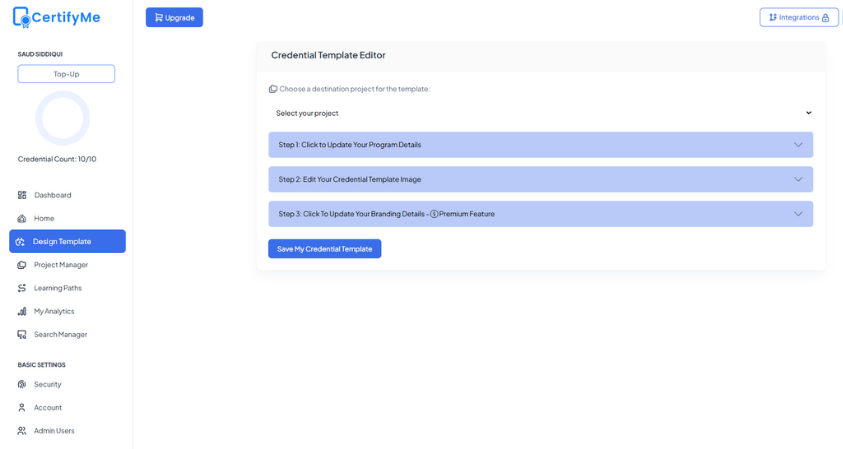This screenshot has height=449, width=843.
Task: Click the Design Template palette icon
Action: tap(20, 241)
